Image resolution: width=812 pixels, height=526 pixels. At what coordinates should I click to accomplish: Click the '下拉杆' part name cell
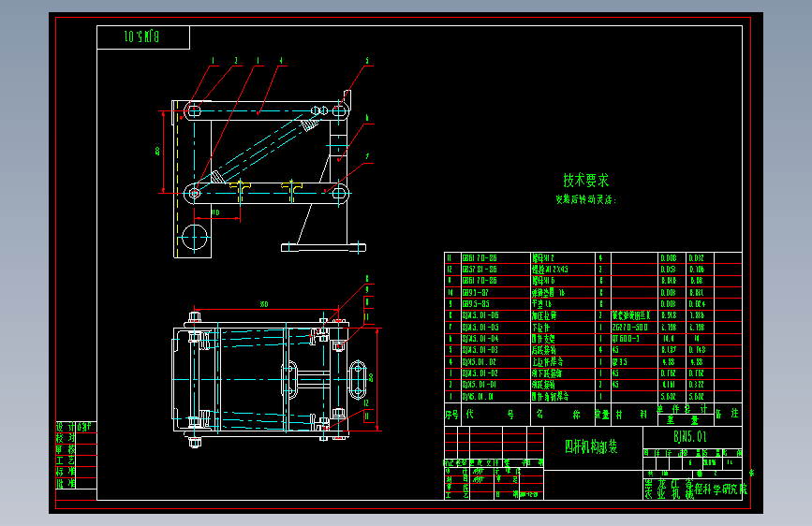pyautogui.click(x=540, y=328)
